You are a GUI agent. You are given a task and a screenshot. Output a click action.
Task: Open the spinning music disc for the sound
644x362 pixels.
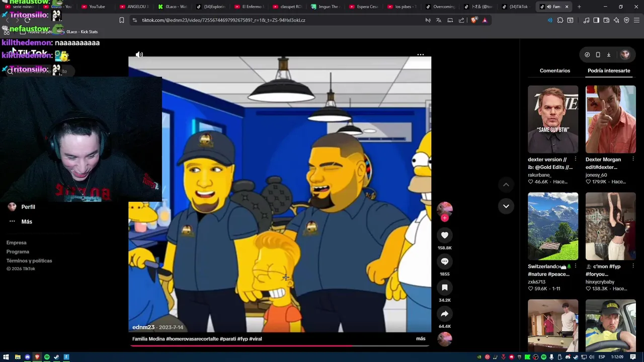445,339
